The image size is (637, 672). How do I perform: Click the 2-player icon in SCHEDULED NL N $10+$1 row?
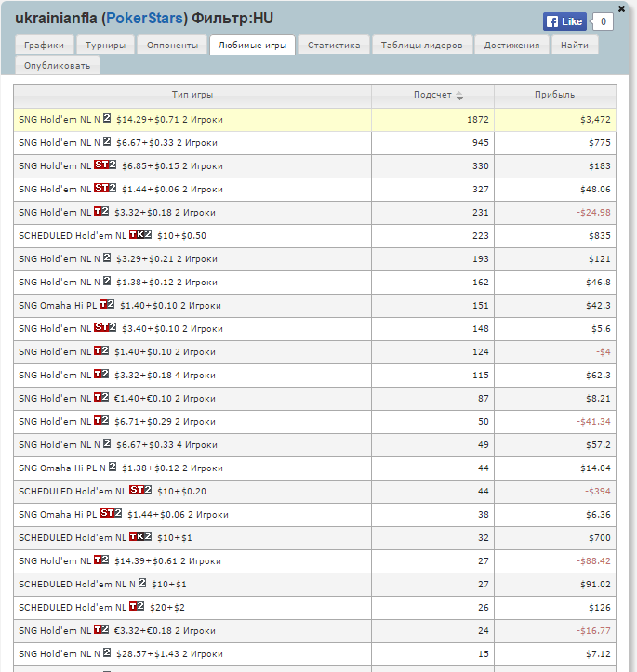[142, 583]
